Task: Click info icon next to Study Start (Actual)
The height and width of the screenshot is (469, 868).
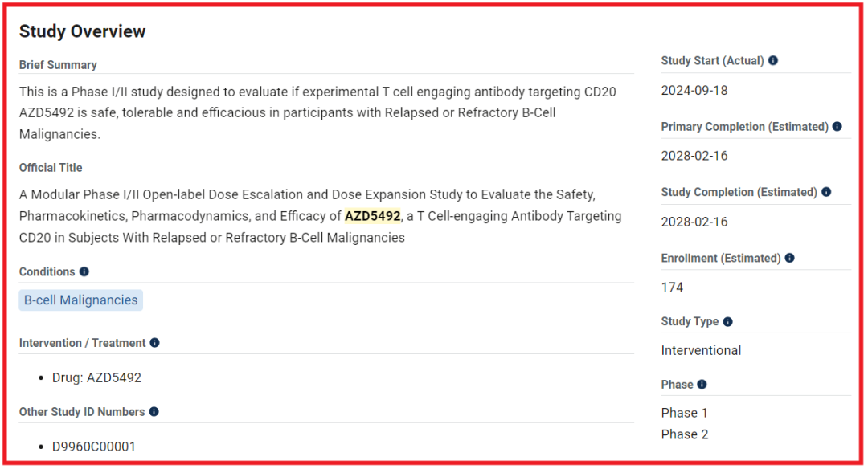Action: (x=773, y=60)
